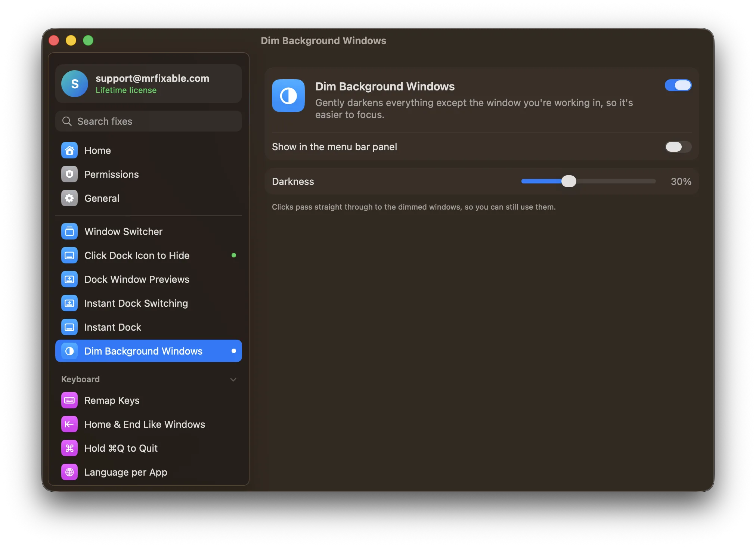Viewport: 756px width, 547px height.
Task: Open the Click Dock Icon to Hide label
Action: tap(137, 256)
